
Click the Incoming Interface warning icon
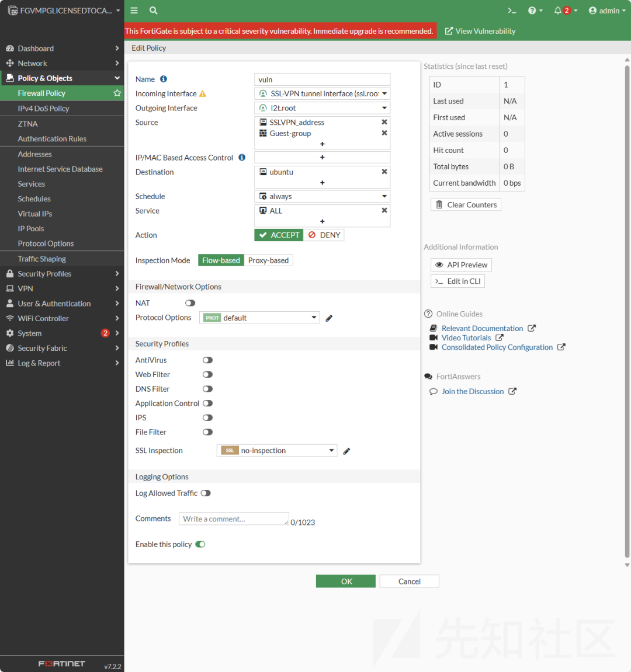(x=203, y=93)
